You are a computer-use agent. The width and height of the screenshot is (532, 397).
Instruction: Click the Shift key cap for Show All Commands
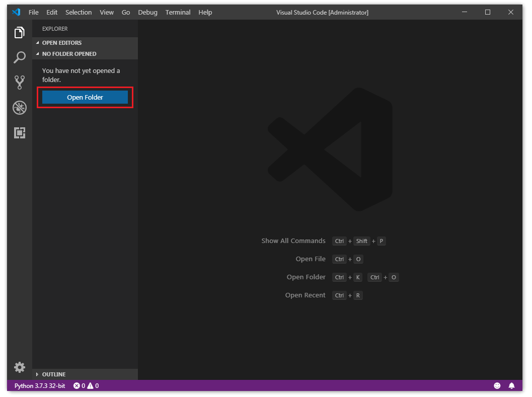click(x=361, y=241)
